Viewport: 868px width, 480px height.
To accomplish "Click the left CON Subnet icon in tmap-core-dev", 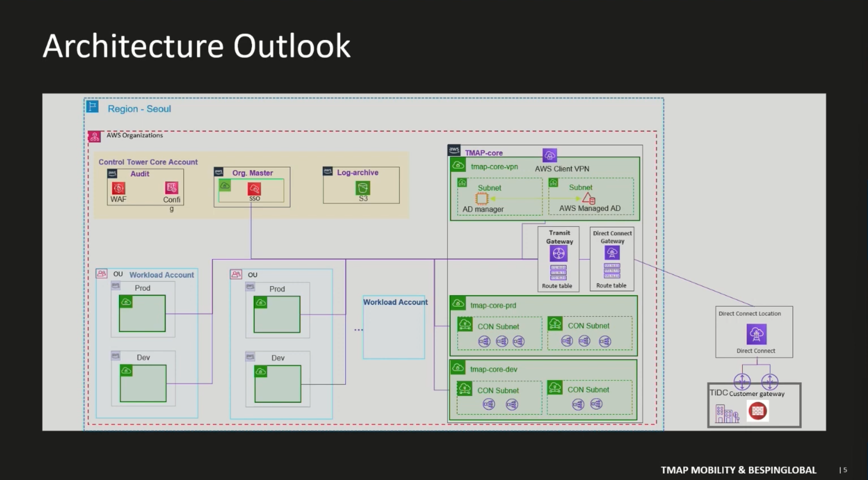I will (x=464, y=388).
